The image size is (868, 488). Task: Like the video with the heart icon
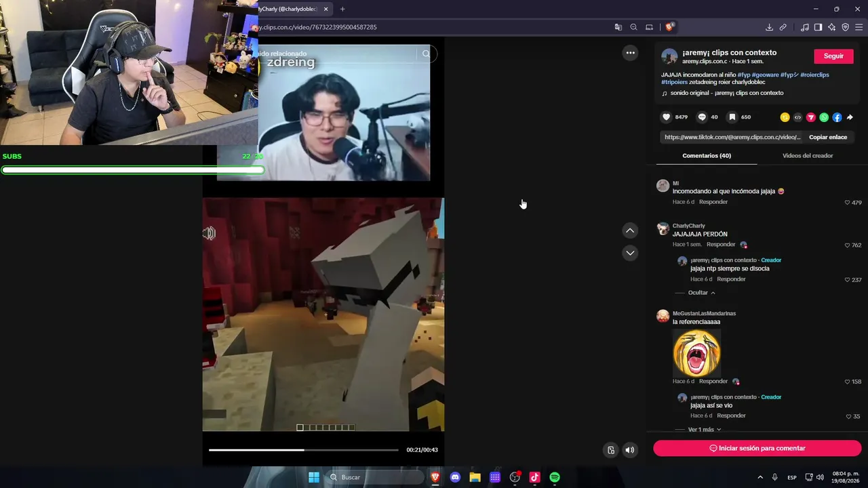[666, 117]
